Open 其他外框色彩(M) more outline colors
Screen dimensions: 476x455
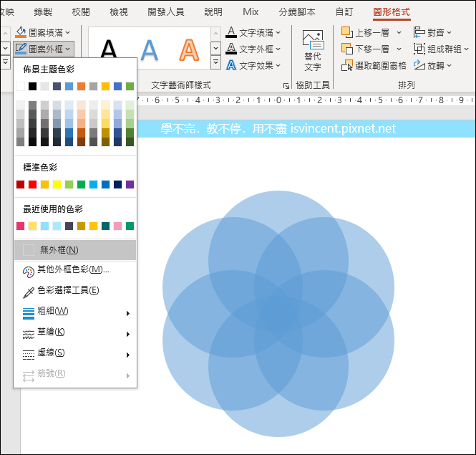pyautogui.click(x=75, y=270)
